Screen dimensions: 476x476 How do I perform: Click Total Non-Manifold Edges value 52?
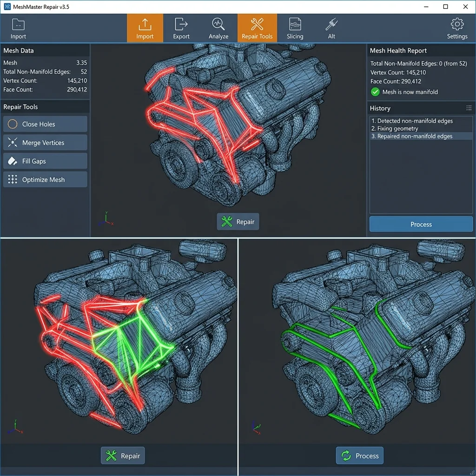tap(84, 72)
